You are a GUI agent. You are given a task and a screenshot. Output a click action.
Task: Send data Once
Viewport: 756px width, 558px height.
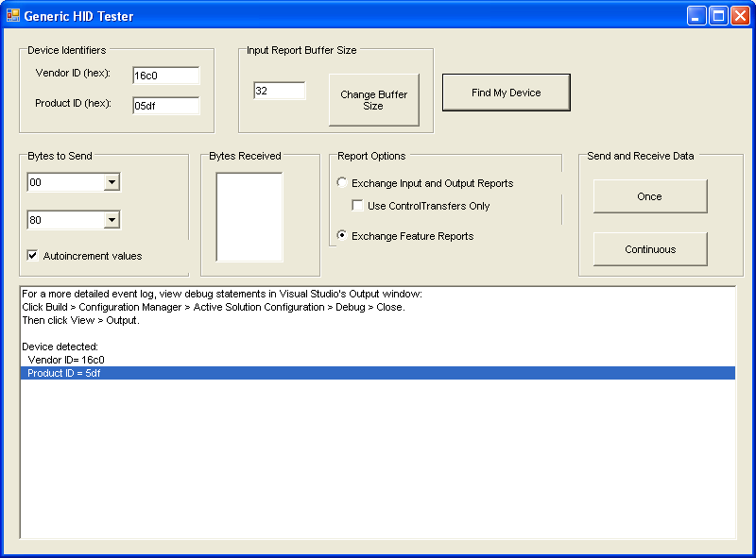point(650,196)
